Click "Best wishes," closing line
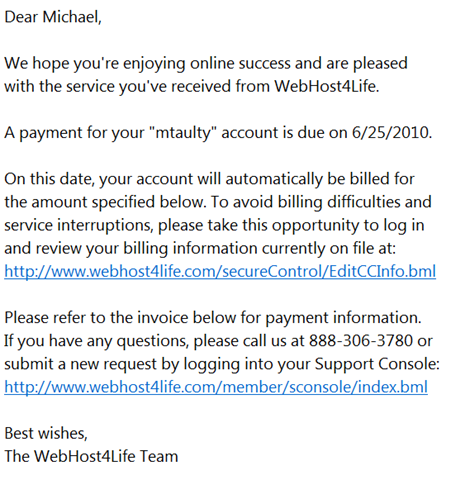The height and width of the screenshot is (480, 451). pyautogui.click(x=46, y=433)
